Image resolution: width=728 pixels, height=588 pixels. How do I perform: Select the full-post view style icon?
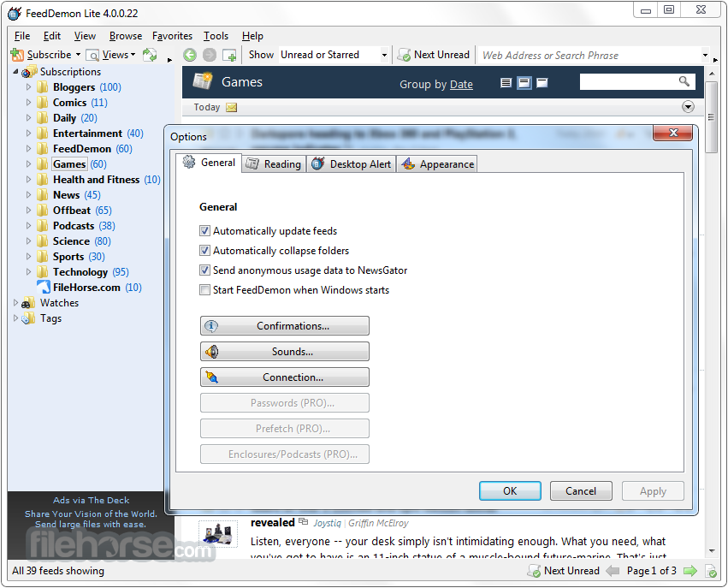[x=542, y=83]
